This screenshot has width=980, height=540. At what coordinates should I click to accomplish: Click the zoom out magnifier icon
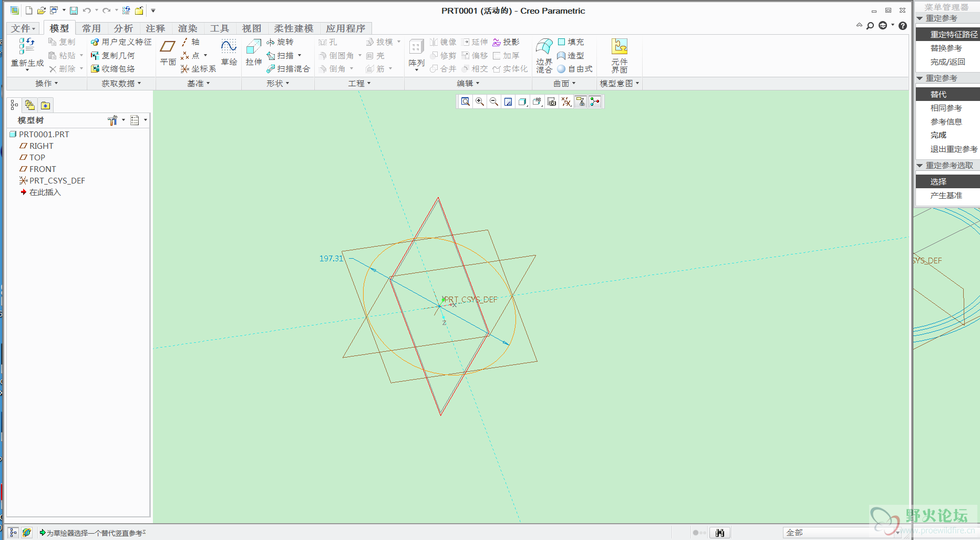coord(494,101)
